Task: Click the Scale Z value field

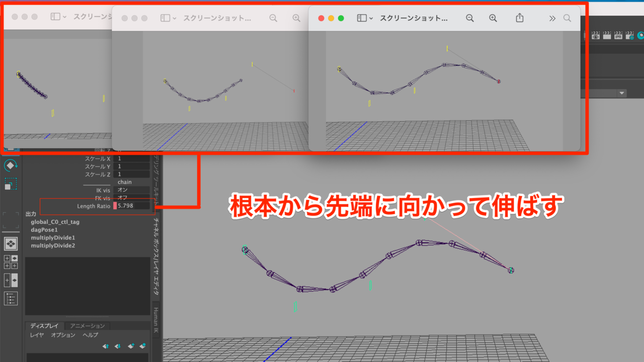Action: click(x=132, y=174)
